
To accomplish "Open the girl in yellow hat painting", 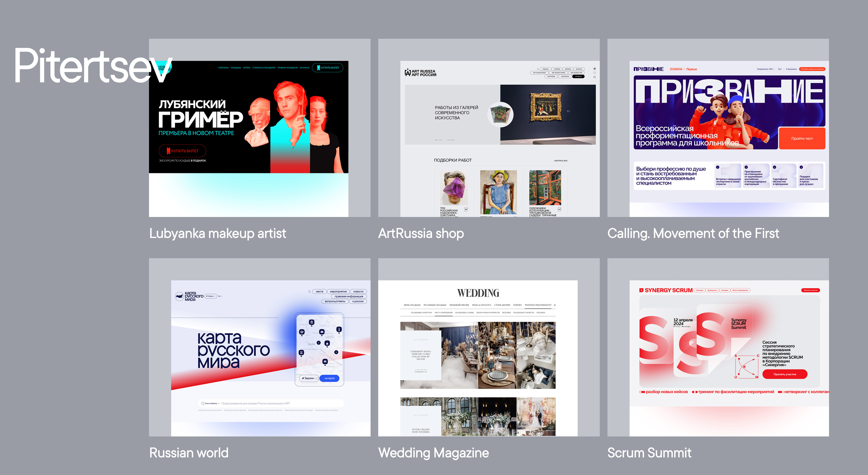I will (498, 192).
